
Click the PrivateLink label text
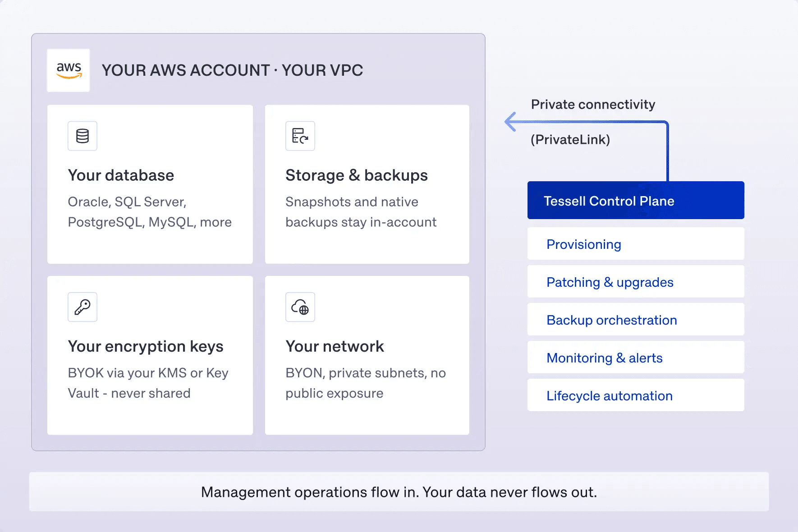(570, 140)
